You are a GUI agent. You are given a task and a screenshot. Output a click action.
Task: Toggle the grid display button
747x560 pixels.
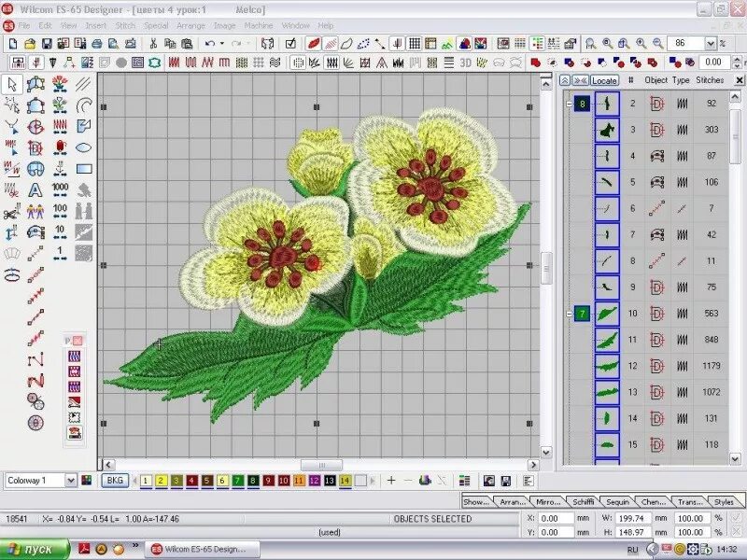(415, 44)
